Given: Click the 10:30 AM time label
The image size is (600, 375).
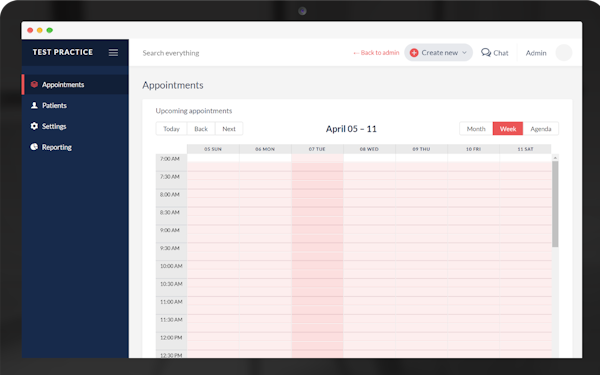Looking at the screenshot, I should [171, 284].
